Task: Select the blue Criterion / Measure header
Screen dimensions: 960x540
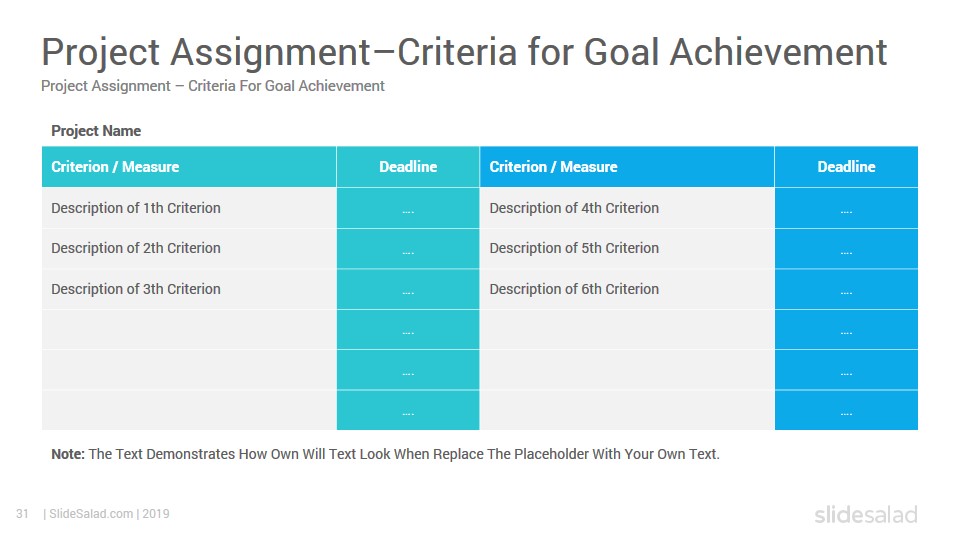Action: pyautogui.click(x=627, y=167)
